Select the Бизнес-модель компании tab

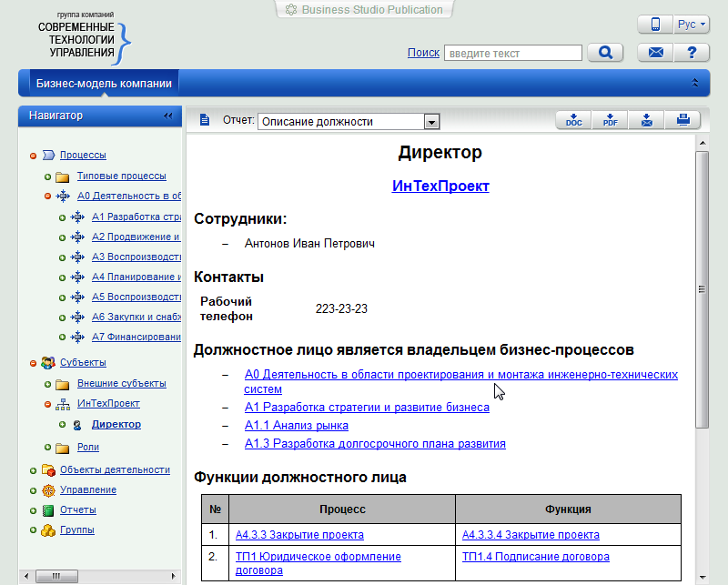coord(104,83)
